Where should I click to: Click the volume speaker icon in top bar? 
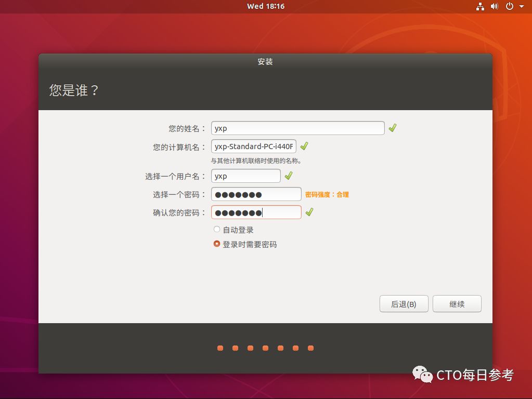(493, 6)
